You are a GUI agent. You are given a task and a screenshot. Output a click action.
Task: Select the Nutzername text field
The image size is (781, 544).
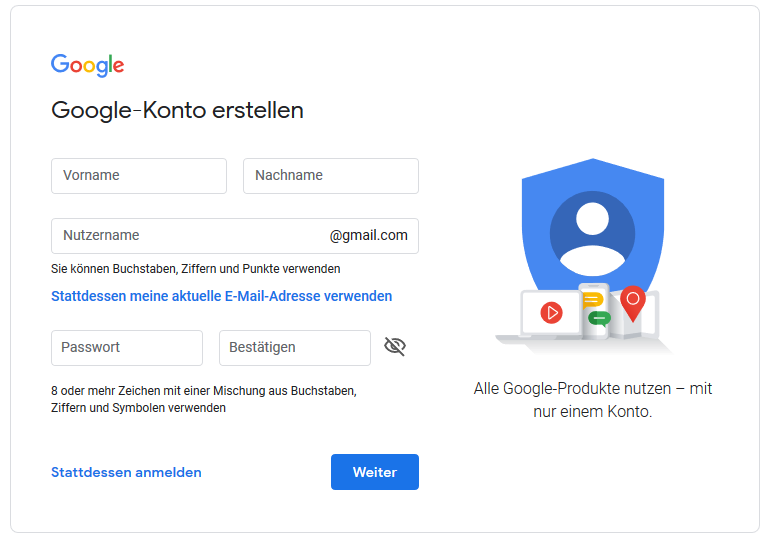click(x=185, y=236)
